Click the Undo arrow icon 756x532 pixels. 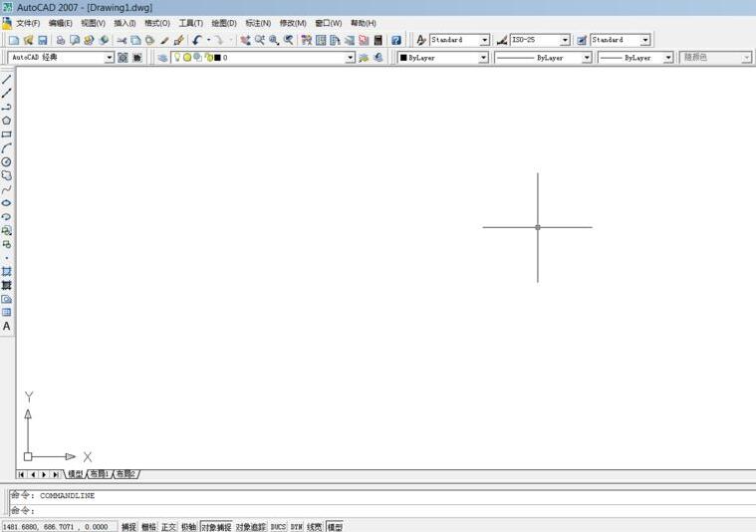coord(196,40)
